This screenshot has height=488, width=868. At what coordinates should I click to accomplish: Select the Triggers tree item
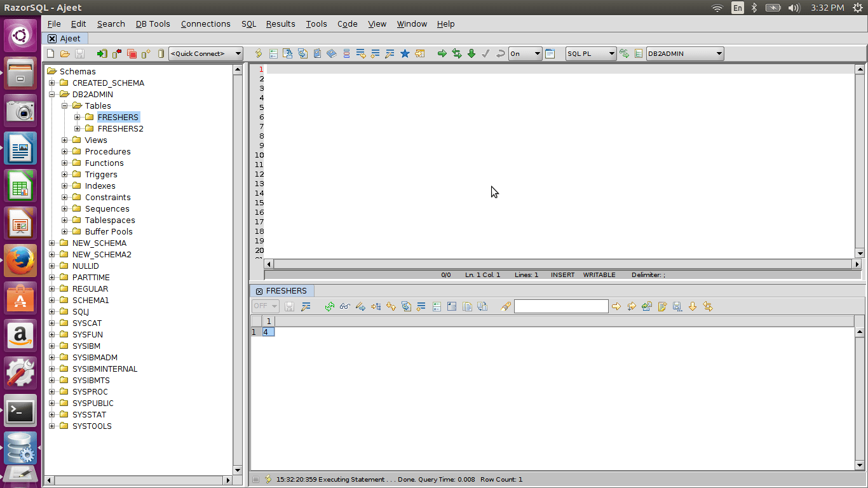(101, 174)
